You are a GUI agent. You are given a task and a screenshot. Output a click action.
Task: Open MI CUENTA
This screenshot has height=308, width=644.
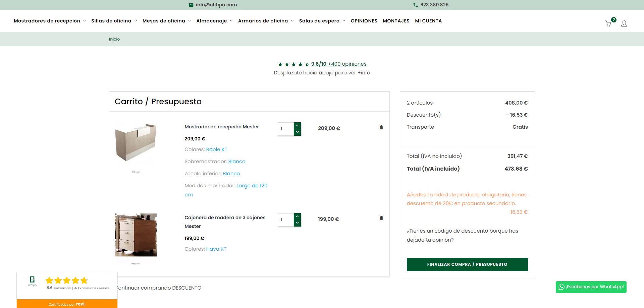point(428,21)
